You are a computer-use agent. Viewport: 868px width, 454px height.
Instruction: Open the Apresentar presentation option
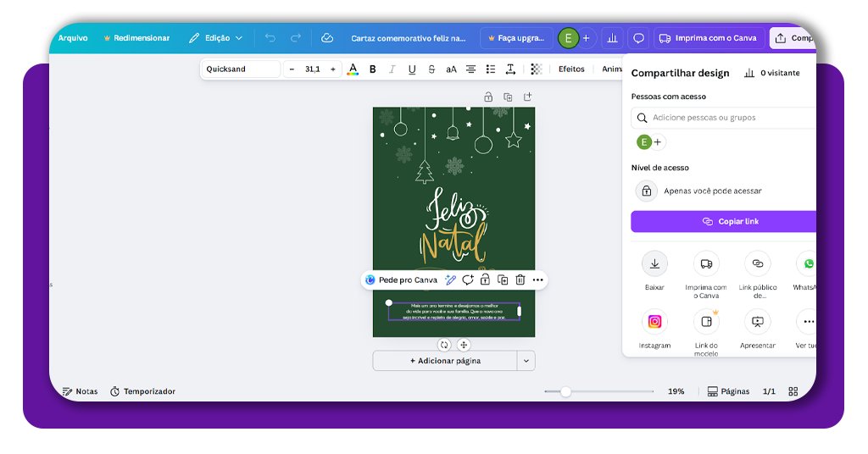pyautogui.click(x=757, y=322)
